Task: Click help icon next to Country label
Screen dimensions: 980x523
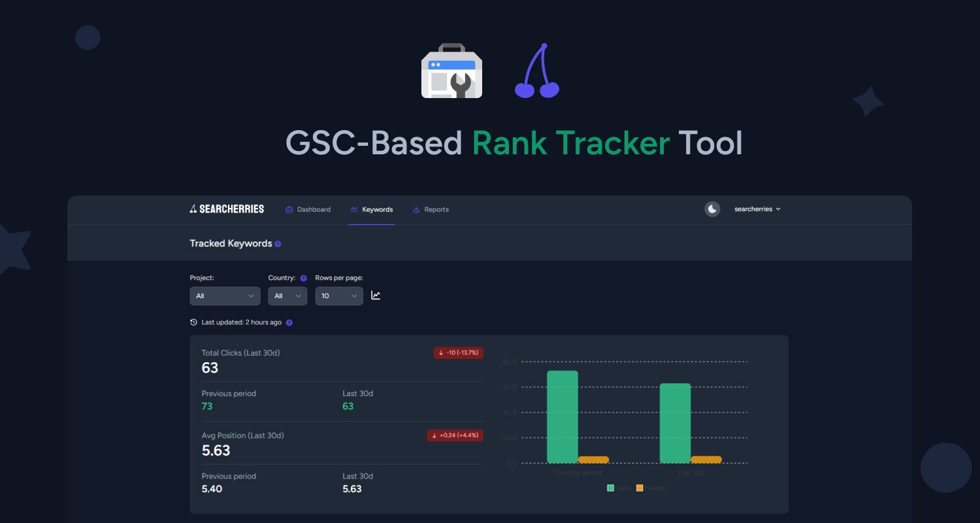Action: 303,278
